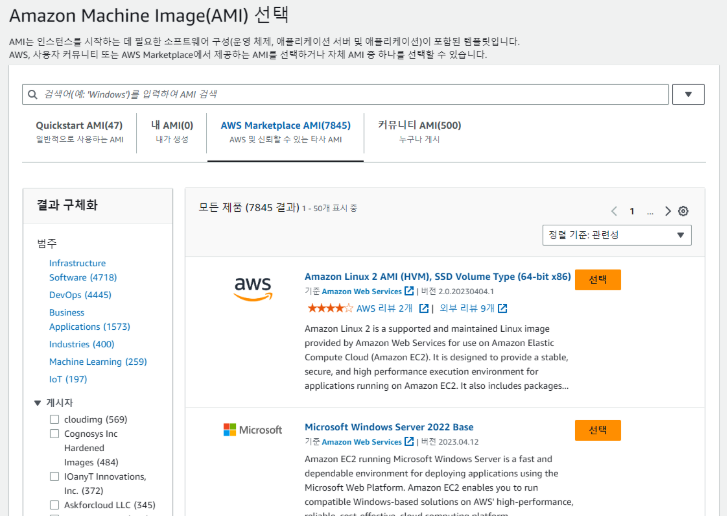Check the IOanyT Innovations, Inc. checkbox
This screenshot has height=516, width=727.
tap(54, 477)
